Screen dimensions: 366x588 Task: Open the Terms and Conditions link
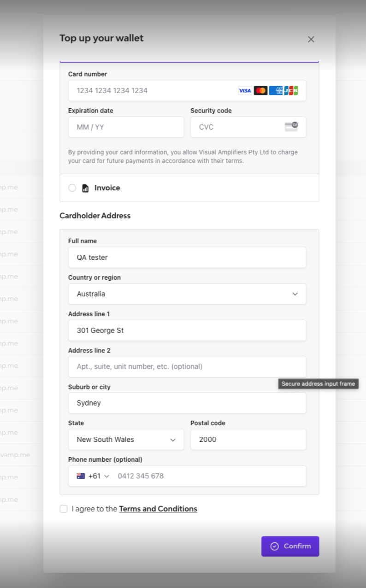pos(158,509)
